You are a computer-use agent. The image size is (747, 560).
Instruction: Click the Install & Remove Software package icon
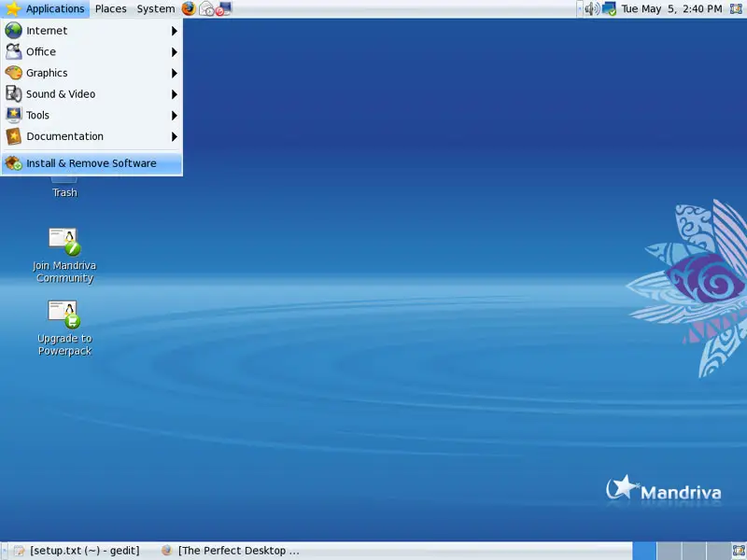pos(13,163)
